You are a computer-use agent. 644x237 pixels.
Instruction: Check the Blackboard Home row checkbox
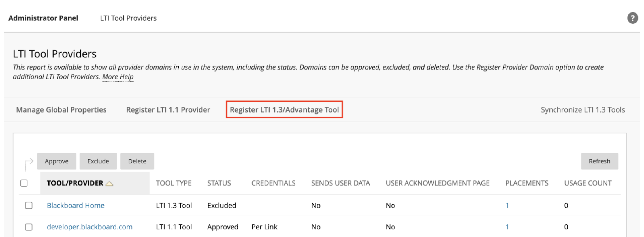tap(29, 205)
